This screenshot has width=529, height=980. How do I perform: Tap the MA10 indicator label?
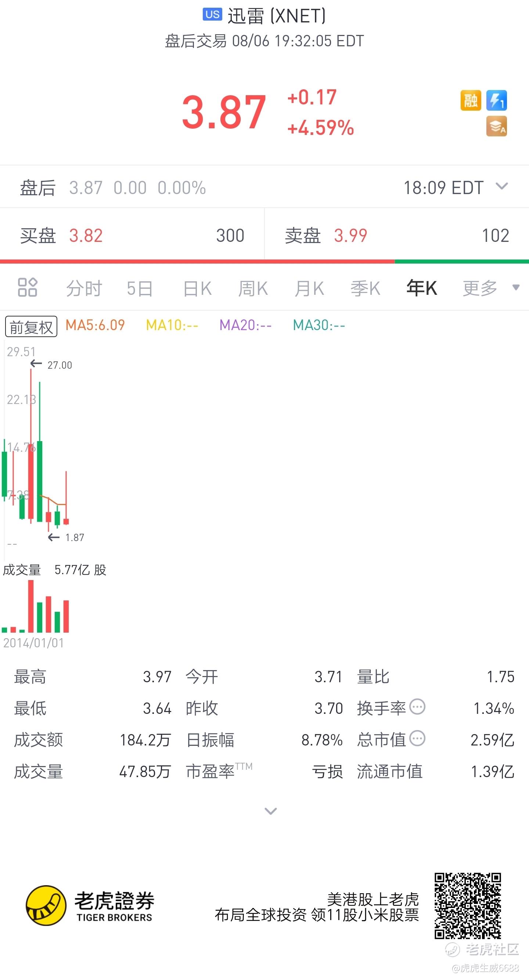[x=172, y=325]
